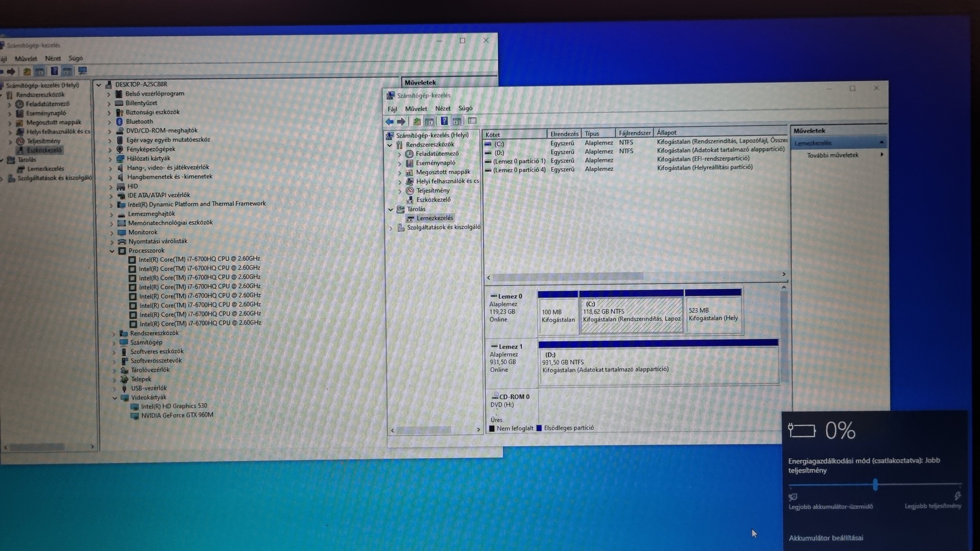Select the NVIDIA GeForce GTX 960M device

click(x=177, y=415)
